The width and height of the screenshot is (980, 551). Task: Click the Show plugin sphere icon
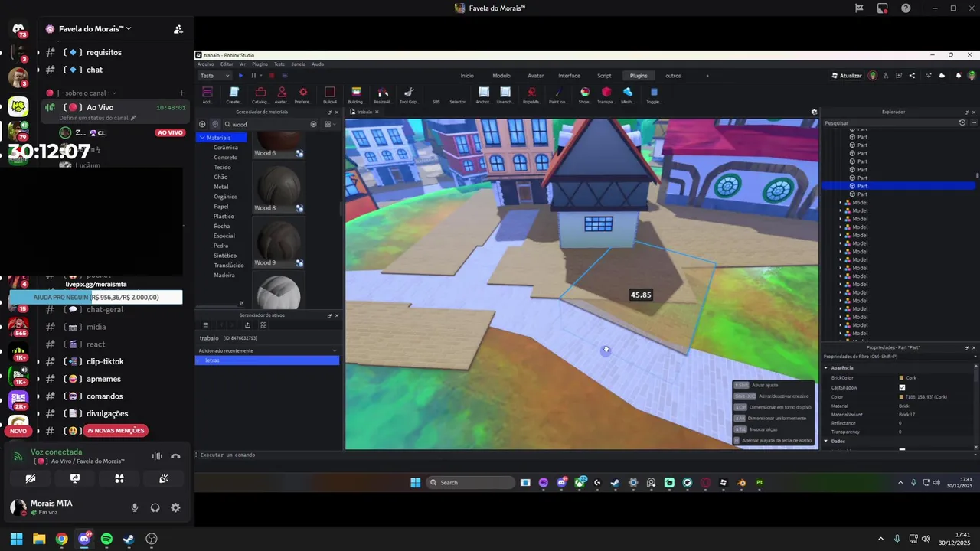tap(585, 93)
